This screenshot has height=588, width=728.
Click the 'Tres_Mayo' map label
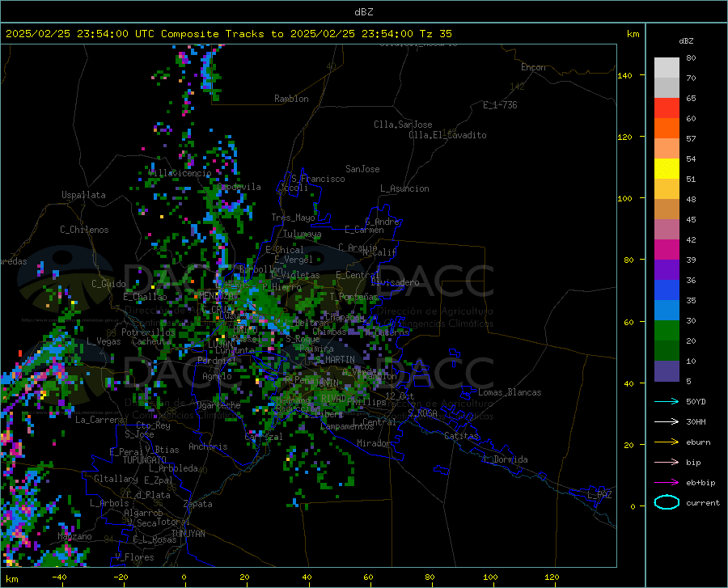pyautogui.click(x=293, y=218)
